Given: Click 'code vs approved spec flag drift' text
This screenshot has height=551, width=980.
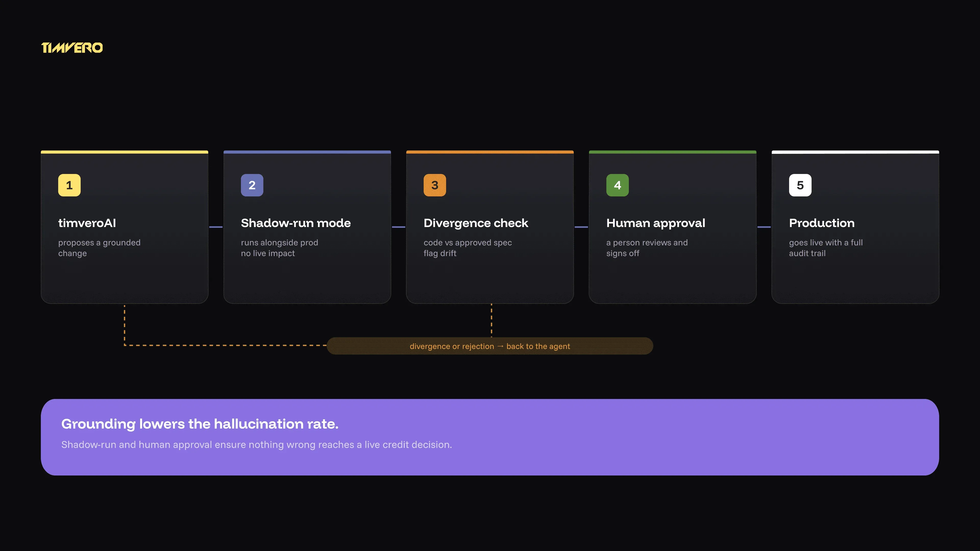Looking at the screenshot, I should [468, 248].
